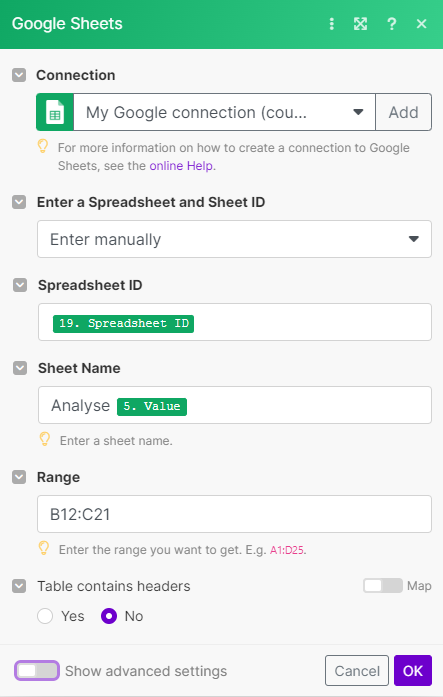Open the online Help link
The image size is (443, 697).
click(x=181, y=166)
